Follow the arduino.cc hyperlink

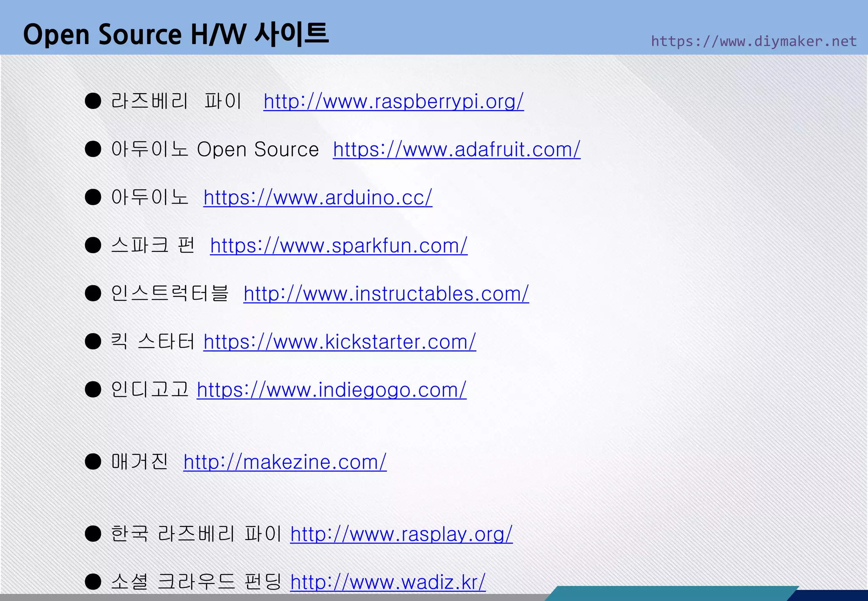[x=318, y=198]
